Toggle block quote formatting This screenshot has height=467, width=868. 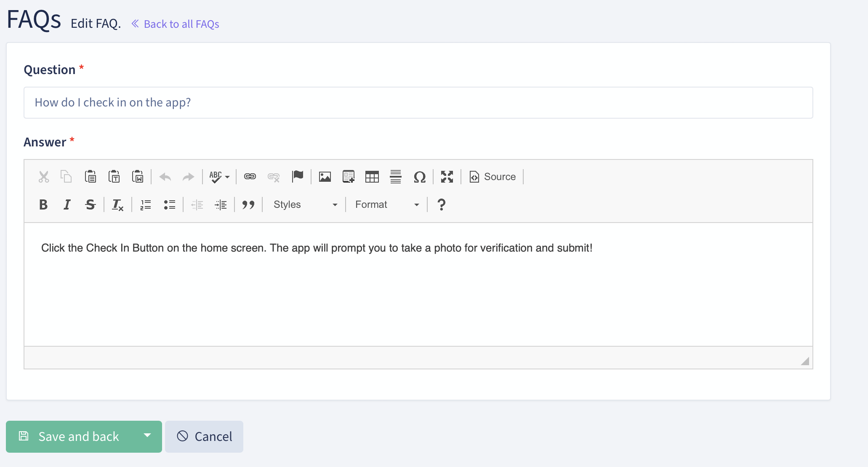248,204
